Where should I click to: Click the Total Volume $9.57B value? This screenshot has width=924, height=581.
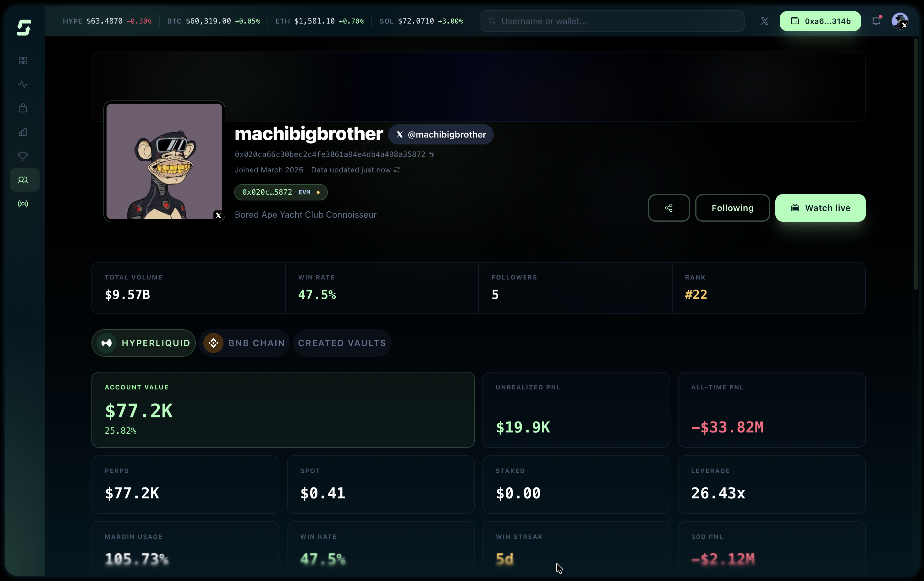click(x=127, y=295)
